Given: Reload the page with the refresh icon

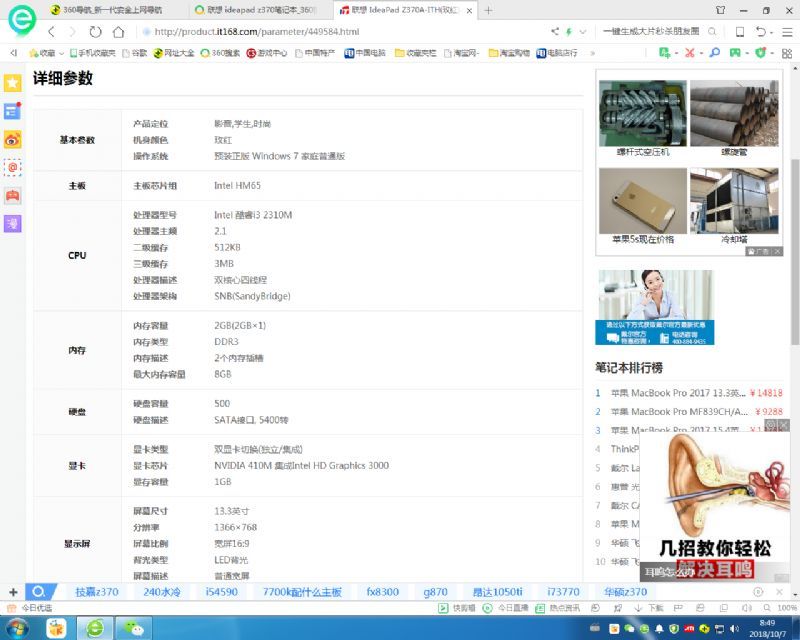Looking at the screenshot, I should [95, 32].
